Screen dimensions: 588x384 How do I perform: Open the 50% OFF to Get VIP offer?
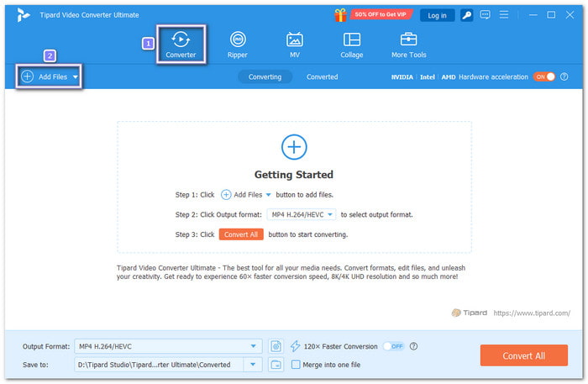pyautogui.click(x=381, y=14)
